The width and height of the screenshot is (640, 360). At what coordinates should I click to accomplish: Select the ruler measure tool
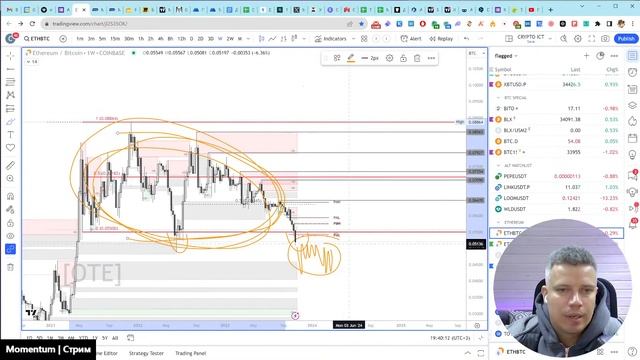[x=11, y=165]
